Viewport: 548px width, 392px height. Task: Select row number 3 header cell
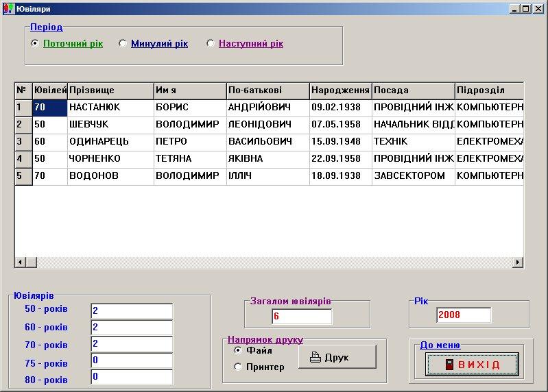(x=24, y=142)
